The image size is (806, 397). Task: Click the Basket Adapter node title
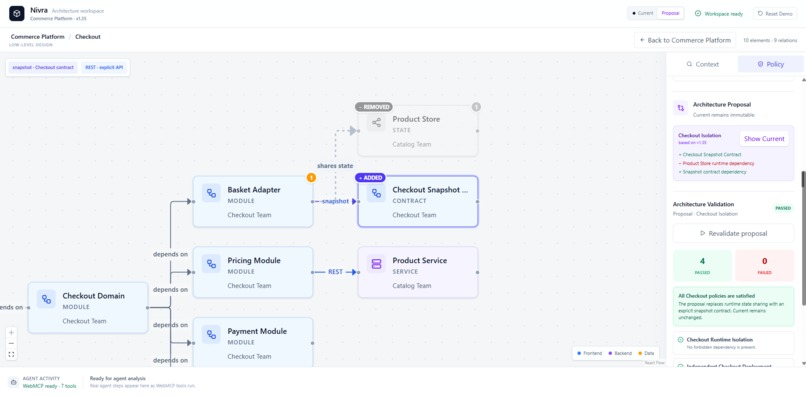[254, 190]
